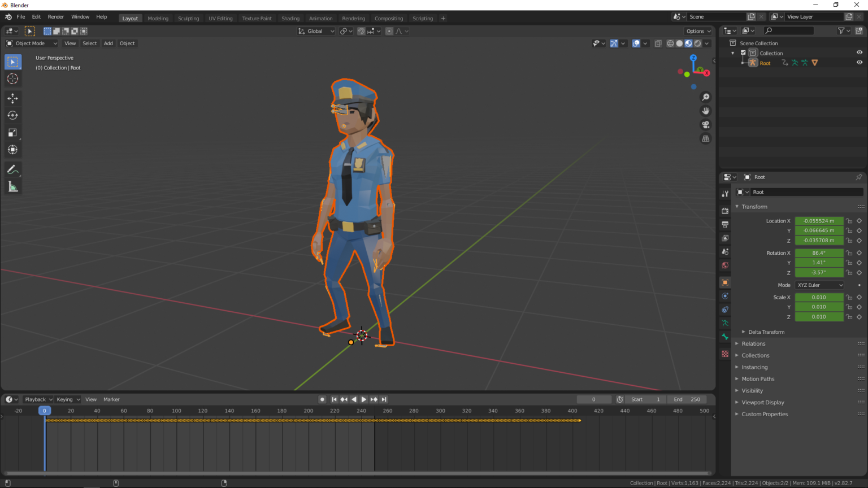Open the Render menu

coord(55,16)
